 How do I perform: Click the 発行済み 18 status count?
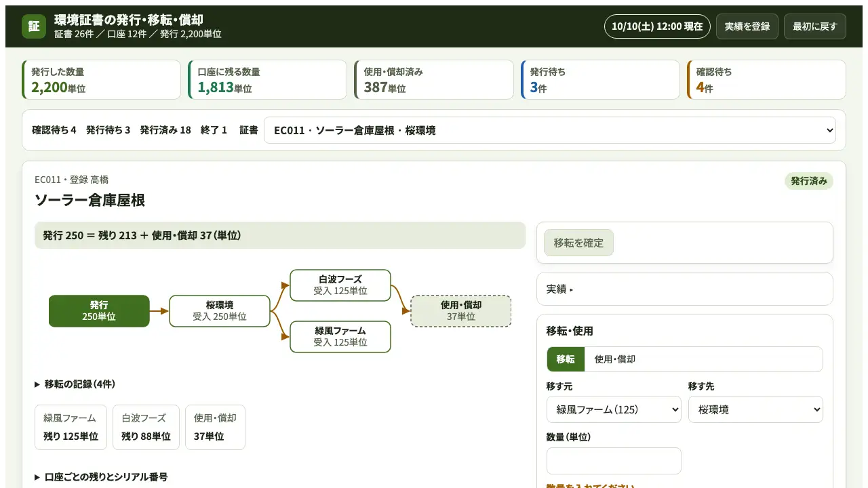(165, 130)
